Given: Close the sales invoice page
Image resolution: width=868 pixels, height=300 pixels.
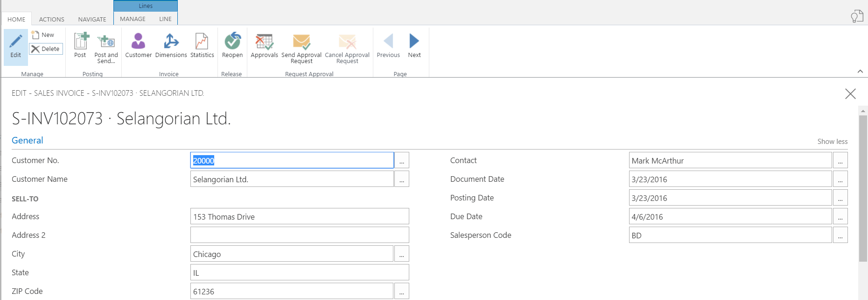Looking at the screenshot, I should point(850,94).
